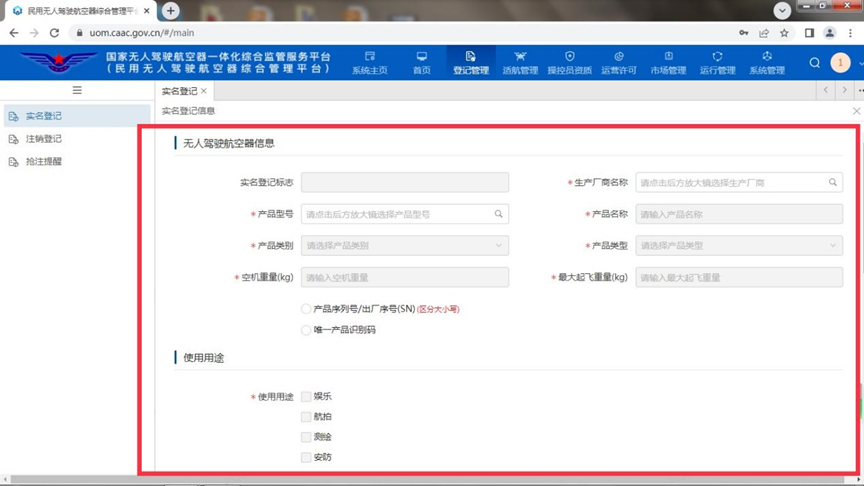Expand the 产品类型 dropdown
The height and width of the screenshot is (486, 864).
click(738, 246)
